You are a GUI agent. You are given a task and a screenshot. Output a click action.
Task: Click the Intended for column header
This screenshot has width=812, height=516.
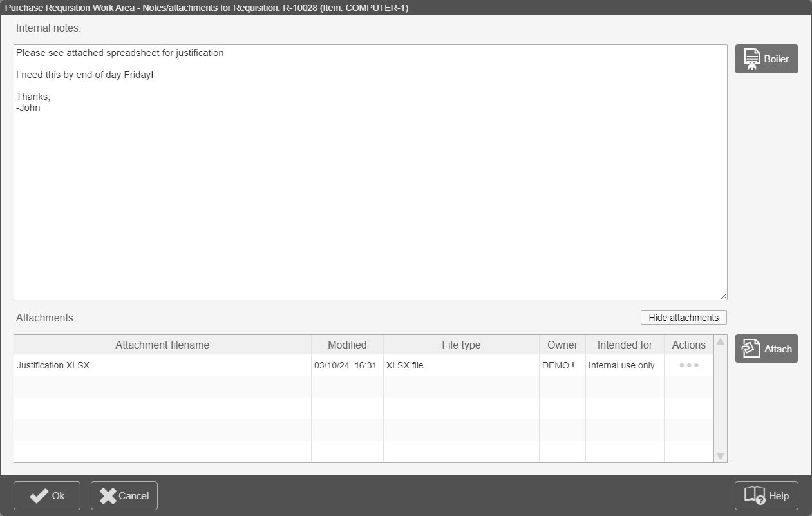click(x=625, y=345)
